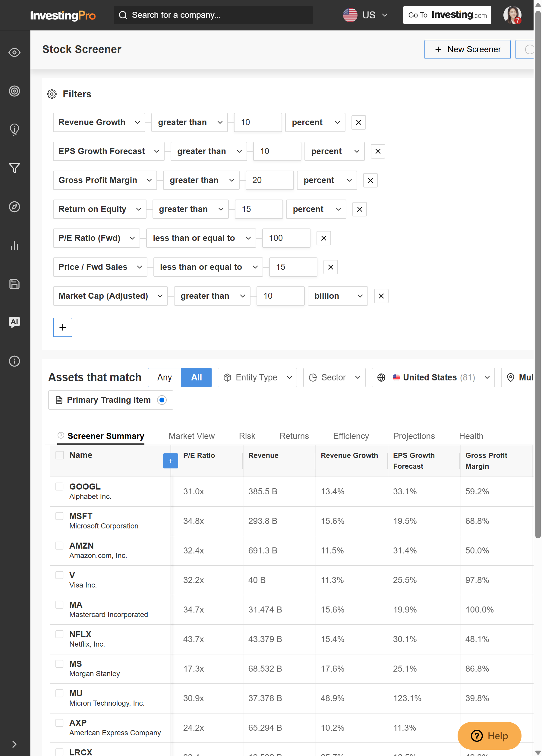The image size is (542, 756).
Task: Check the NFLX row checkbox
Action: point(59,634)
